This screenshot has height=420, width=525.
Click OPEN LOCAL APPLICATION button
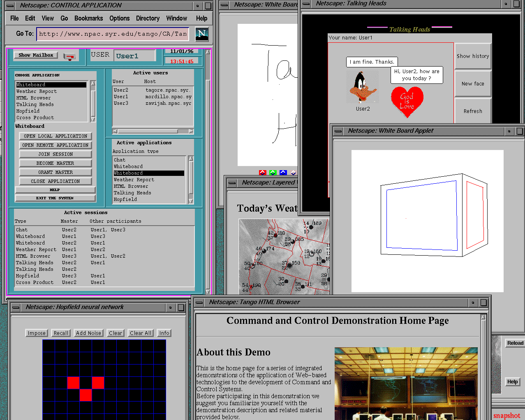tap(56, 136)
